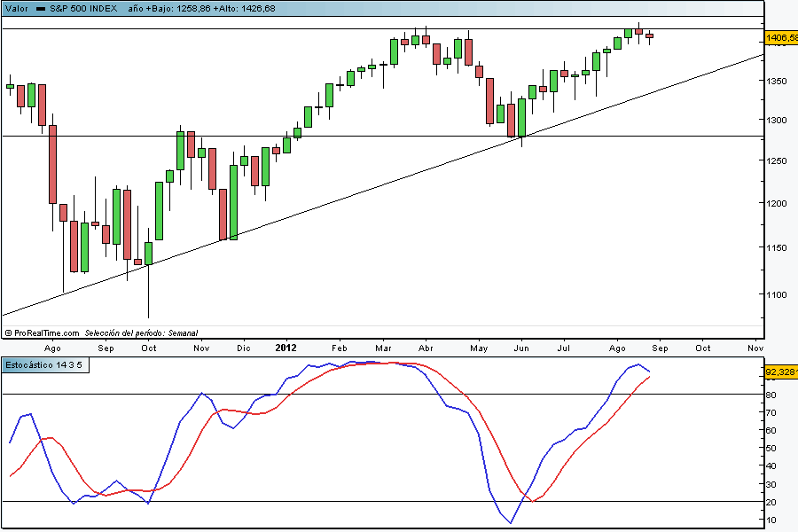Open the ProRealTime.com copyright link
This screenshot has width=798, height=532.
point(43,332)
